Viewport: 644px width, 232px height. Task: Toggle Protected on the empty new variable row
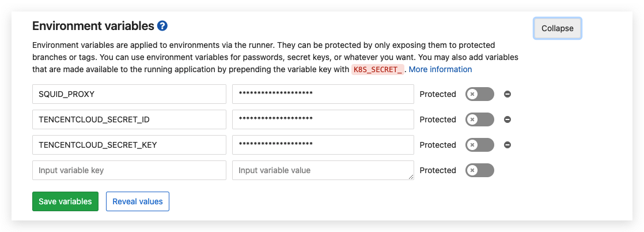[479, 170]
